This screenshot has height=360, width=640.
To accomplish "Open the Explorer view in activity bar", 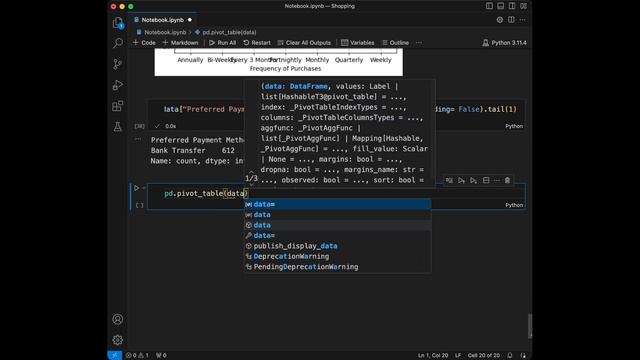I will 118,23.
